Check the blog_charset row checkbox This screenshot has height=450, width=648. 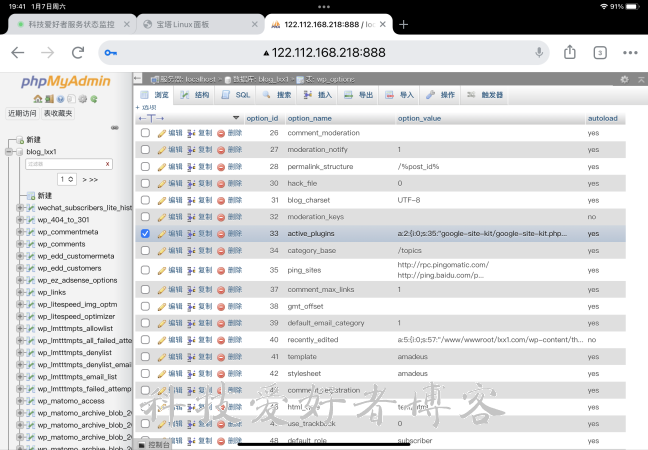pyautogui.click(x=145, y=200)
